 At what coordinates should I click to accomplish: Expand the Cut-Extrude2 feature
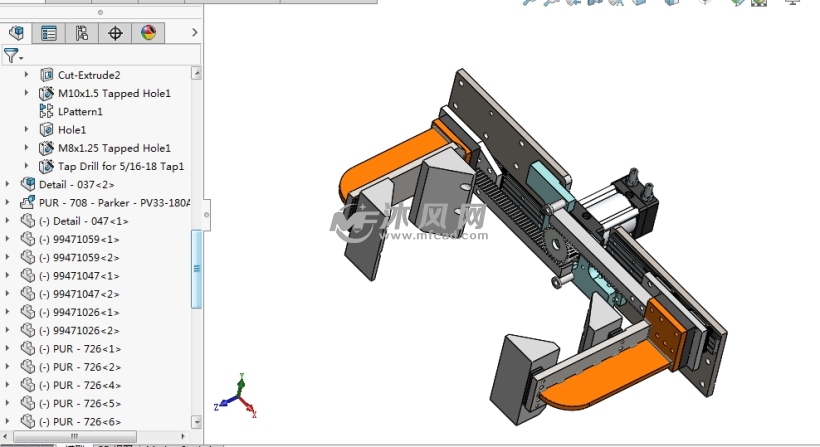pyautogui.click(x=27, y=75)
